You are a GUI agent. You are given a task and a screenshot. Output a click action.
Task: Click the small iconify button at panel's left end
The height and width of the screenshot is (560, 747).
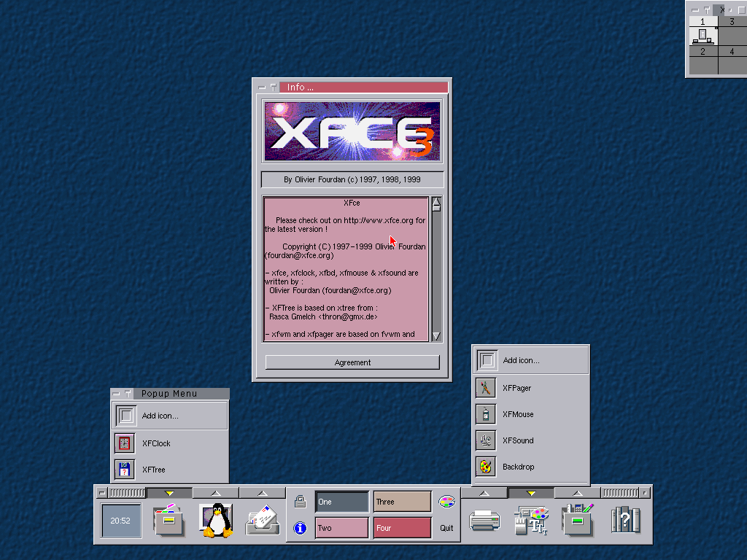tap(102, 493)
